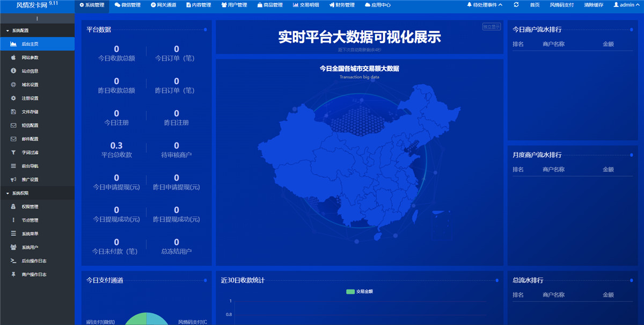Screen dimensions: 644x325
Task: Click the 站点信息 info icon
Action: coord(13,71)
